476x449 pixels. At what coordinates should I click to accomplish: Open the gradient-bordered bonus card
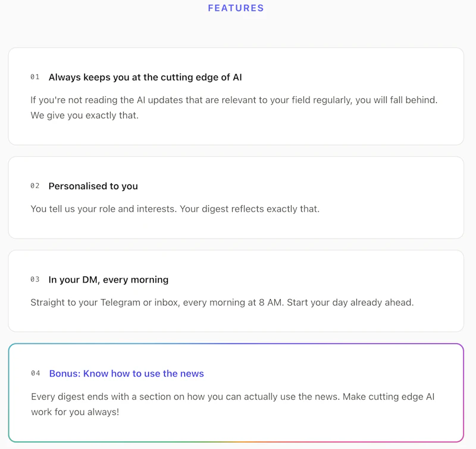236,393
